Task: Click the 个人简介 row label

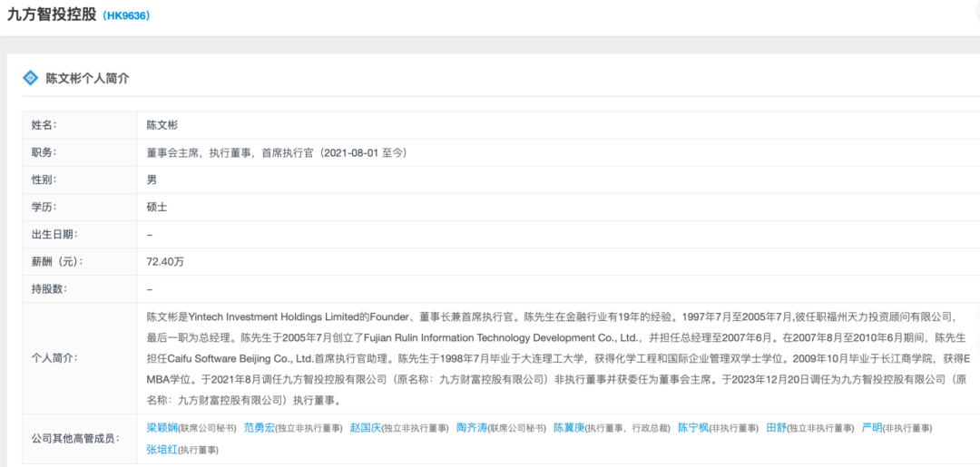Action: click(x=55, y=358)
